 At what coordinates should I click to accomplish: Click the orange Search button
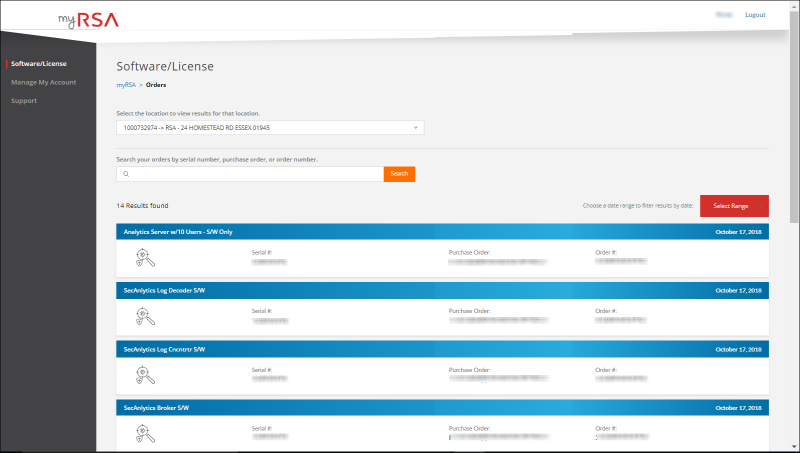click(399, 174)
